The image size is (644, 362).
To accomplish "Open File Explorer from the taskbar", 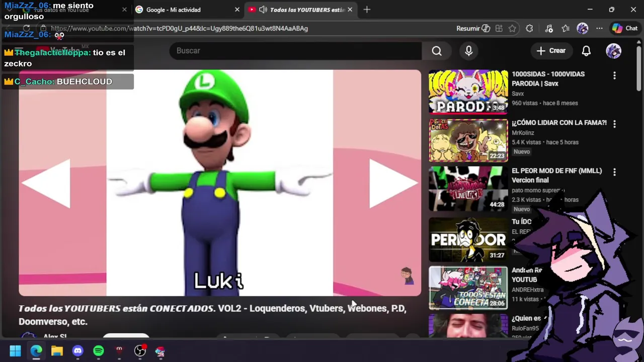I will [57, 351].
